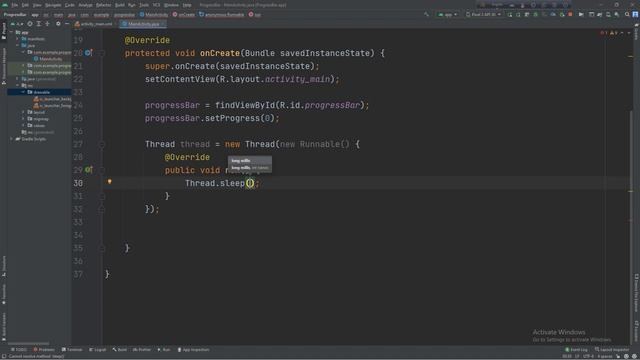Image resolution: width=640 pixels, height=360 pixels.
Task: Click the LF line separator in status bar
Action: click(578, 356)
